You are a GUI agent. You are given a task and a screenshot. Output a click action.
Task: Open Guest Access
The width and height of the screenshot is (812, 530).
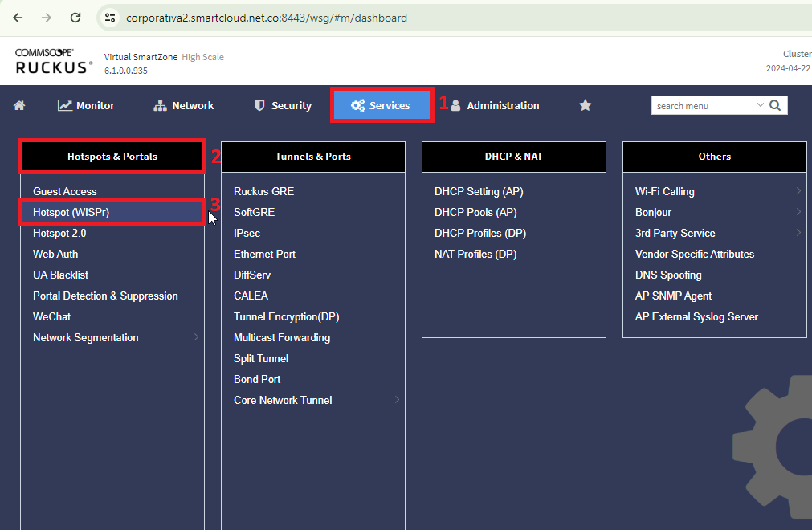click(x=65, y=191)
